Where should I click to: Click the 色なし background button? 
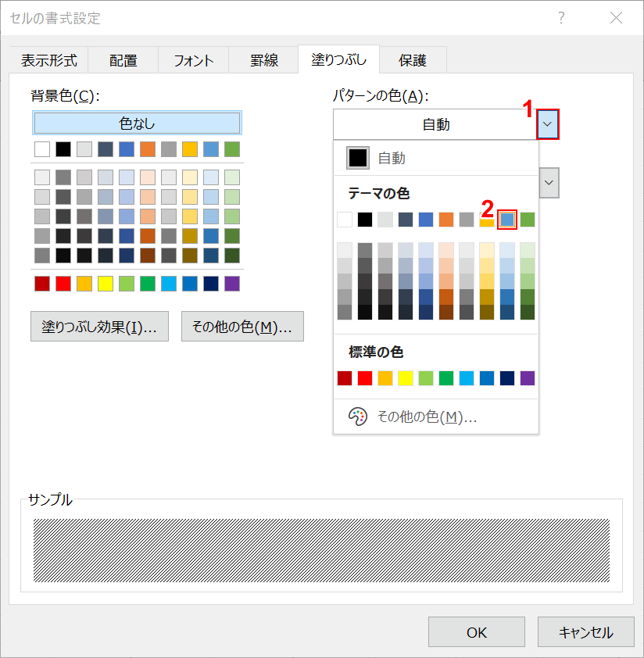click(x=137, y=123)
